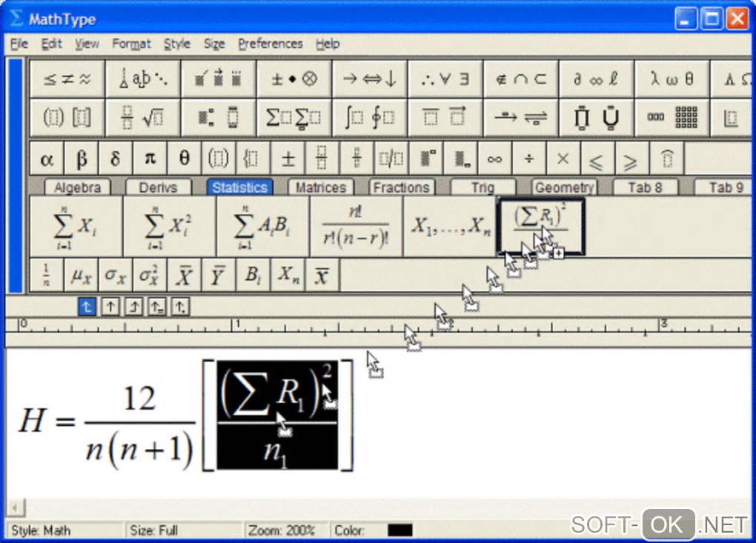This screenshot has width=756, height=543.
Task: Insert sigma squared sub x symbol
Action: coord(150,275)
